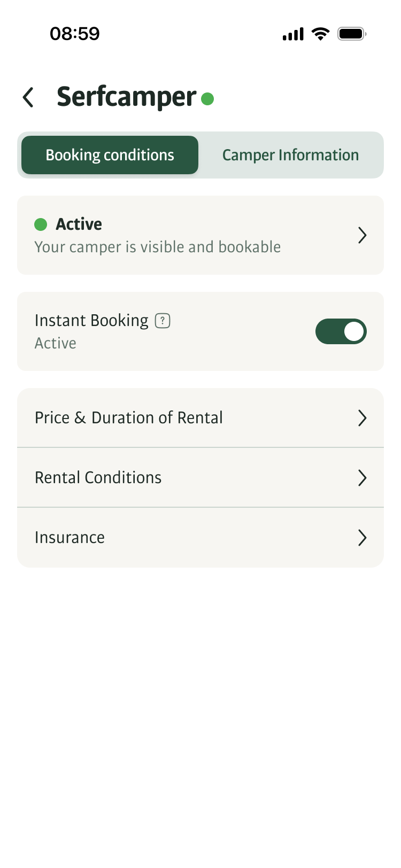Expand the Active status chevron

[362, 235]
